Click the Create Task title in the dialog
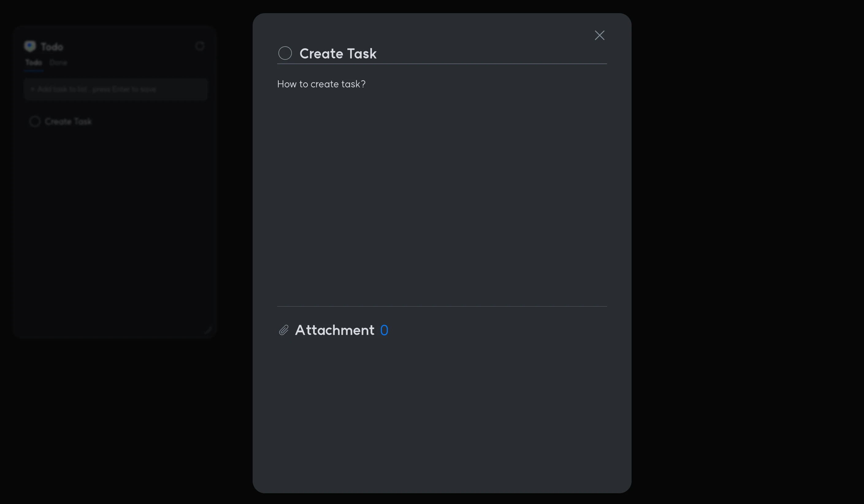The width and height of the screenshot is (864, 504). (338, 53)
